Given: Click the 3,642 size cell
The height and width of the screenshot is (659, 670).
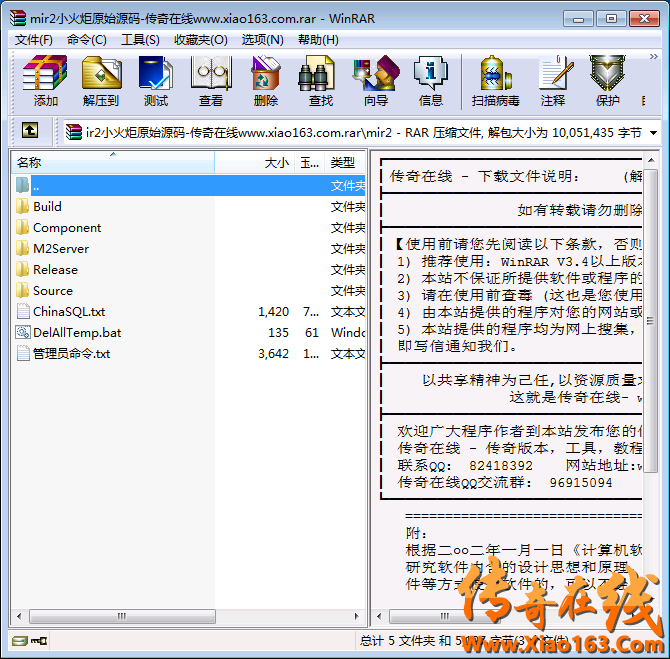Looking at the screenshot, I should 273,353.
